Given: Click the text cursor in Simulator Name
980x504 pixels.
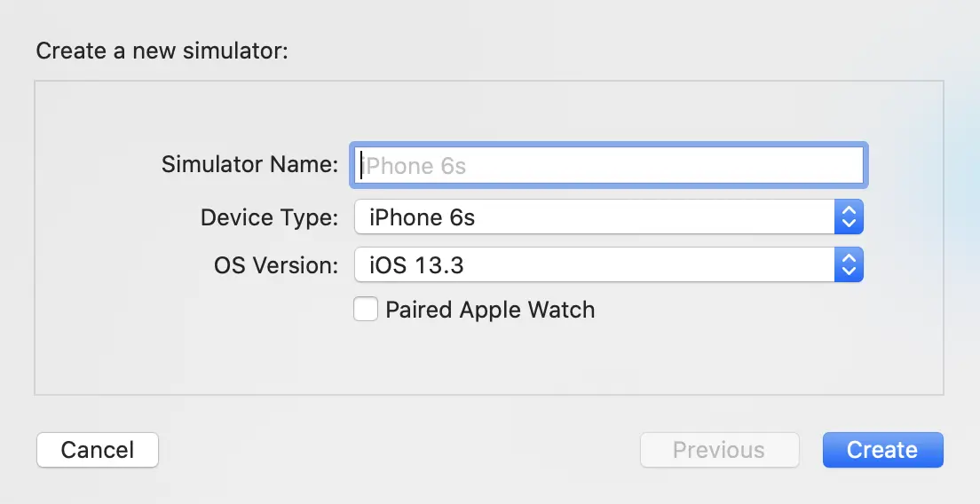Looking at the screenshot, I should (x=361, y=165).
